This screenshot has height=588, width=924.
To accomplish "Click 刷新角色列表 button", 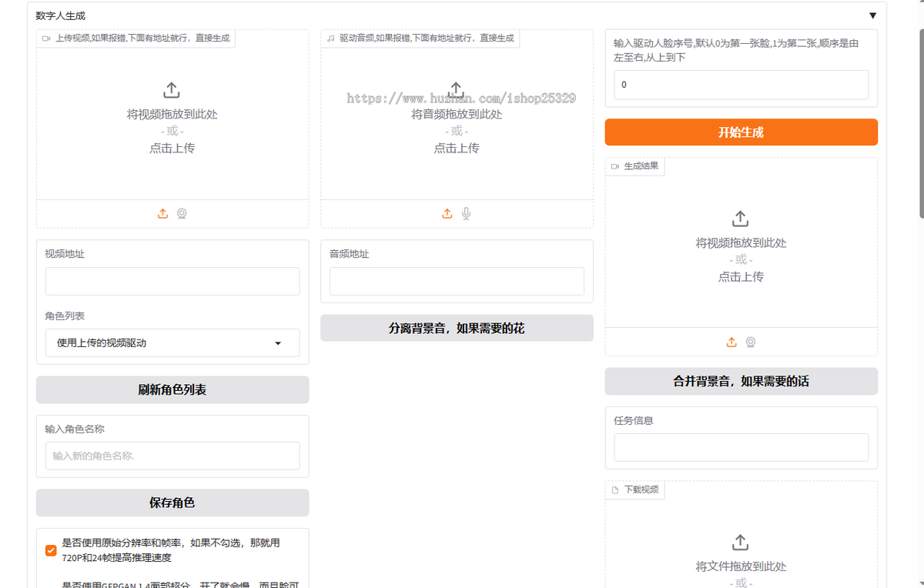I will tap(172, 390).
